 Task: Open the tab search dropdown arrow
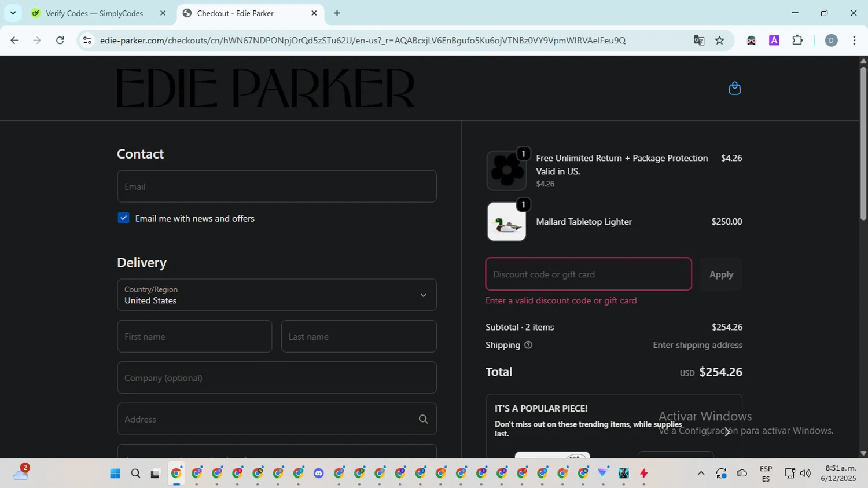[13, 13]
